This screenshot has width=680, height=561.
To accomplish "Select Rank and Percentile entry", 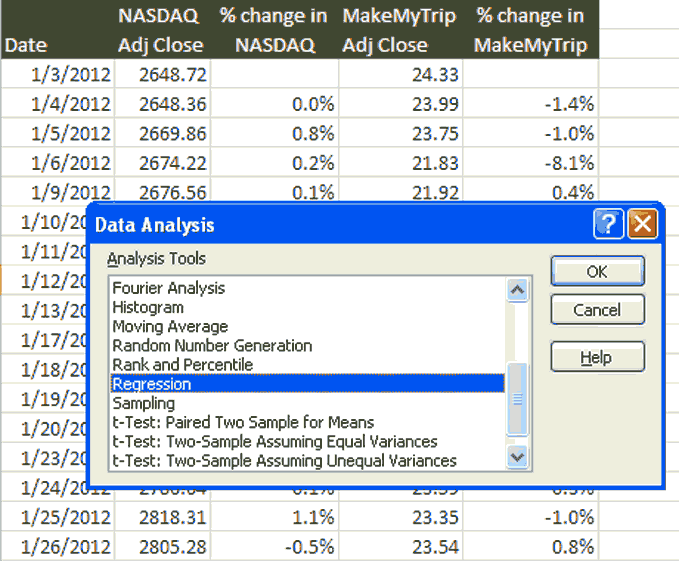I will (x=307, y=365).
